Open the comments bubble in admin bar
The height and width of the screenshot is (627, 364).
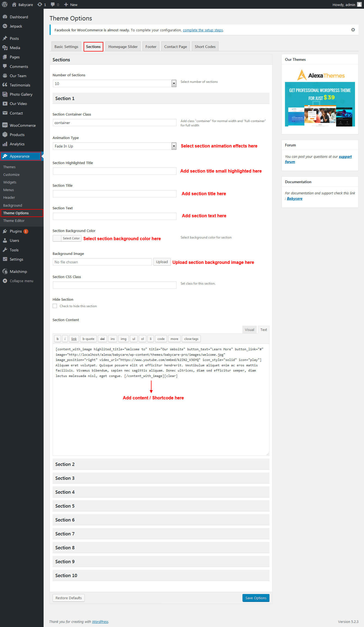tap(53, 4)
